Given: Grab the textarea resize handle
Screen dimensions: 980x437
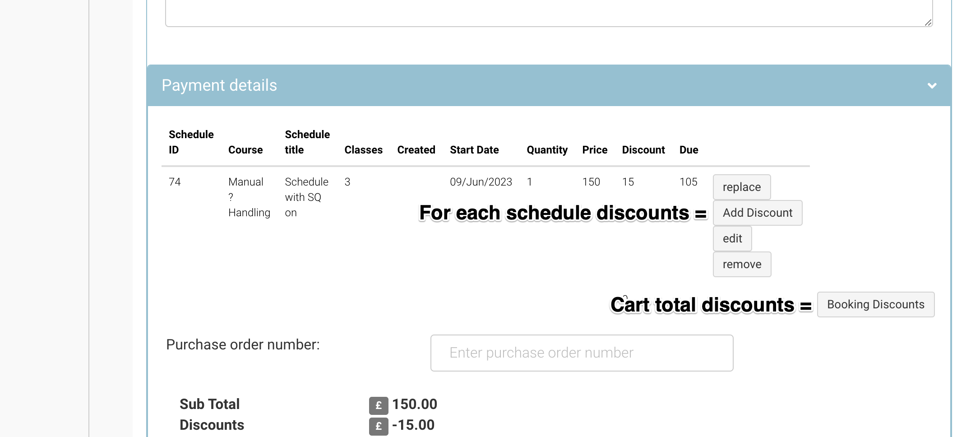Looking at the screenshot, I should click(x=928, y=23).
